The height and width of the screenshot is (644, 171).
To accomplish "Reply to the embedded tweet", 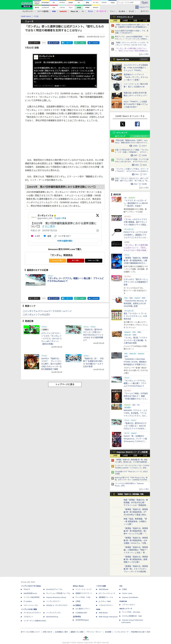I will click(x=47, y=236).
